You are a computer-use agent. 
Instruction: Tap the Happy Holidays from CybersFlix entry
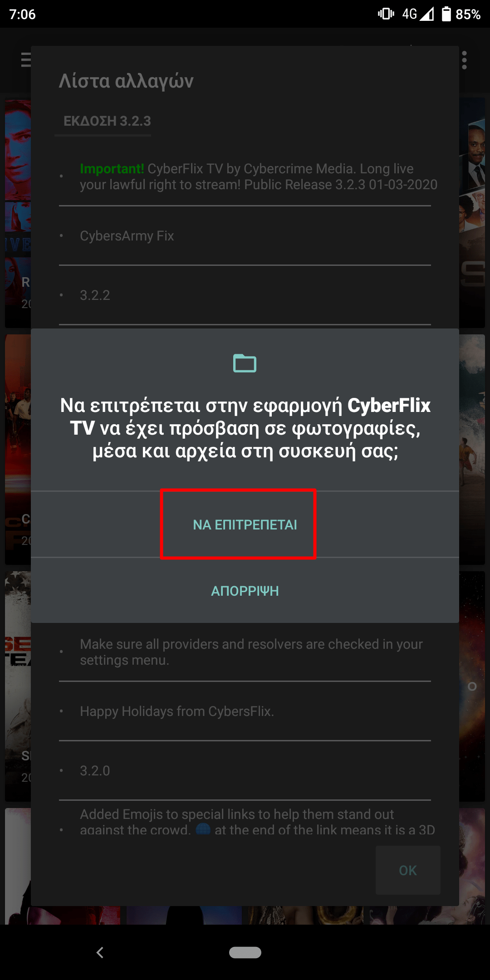click(x=177, y=711)
